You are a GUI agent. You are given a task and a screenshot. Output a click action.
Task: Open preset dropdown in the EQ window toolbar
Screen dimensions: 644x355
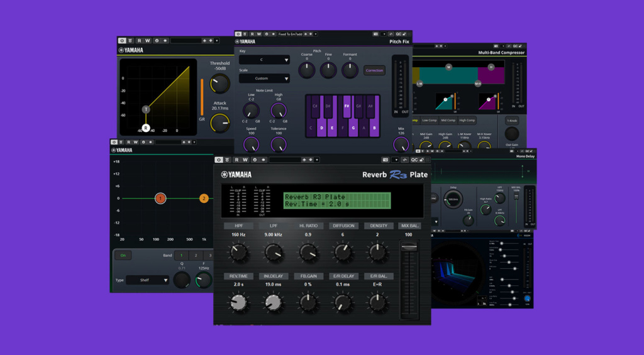tap(194, 142)
